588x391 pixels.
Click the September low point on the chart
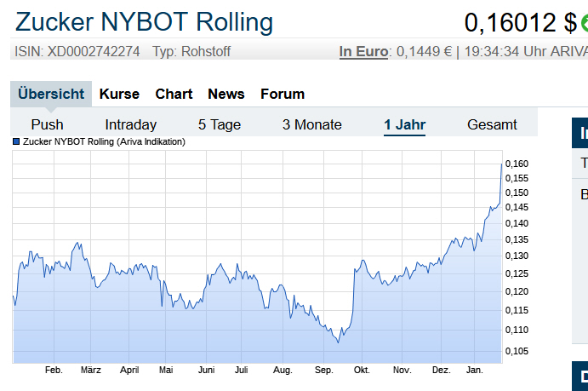coord(339,342)
